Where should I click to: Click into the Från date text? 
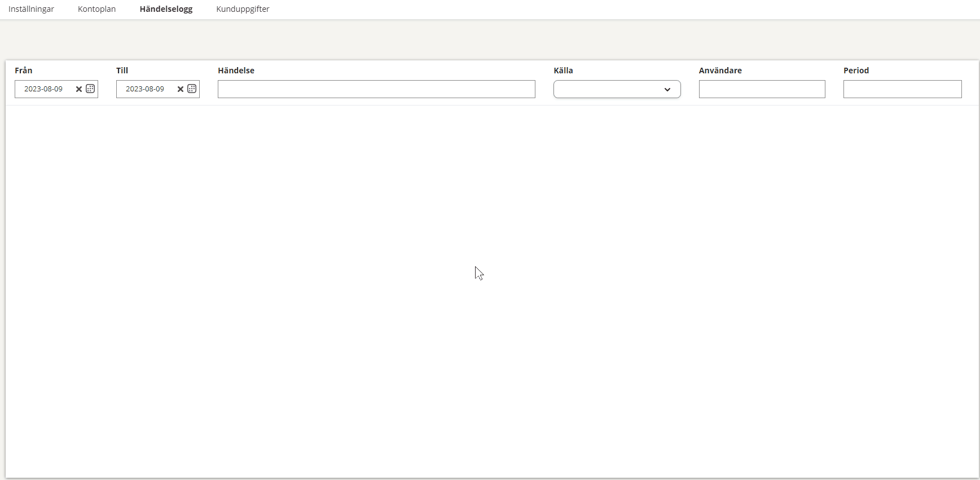click(44, 89)
